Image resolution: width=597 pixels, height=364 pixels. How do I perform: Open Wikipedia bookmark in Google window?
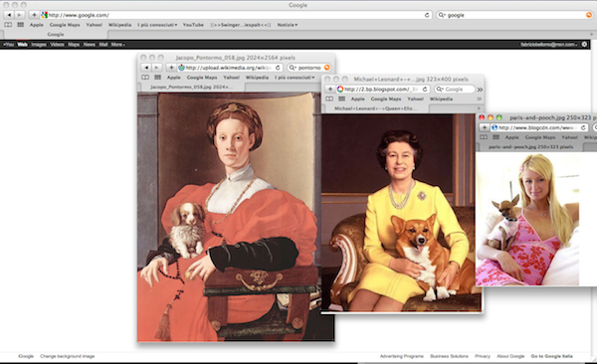click(119, 25)
